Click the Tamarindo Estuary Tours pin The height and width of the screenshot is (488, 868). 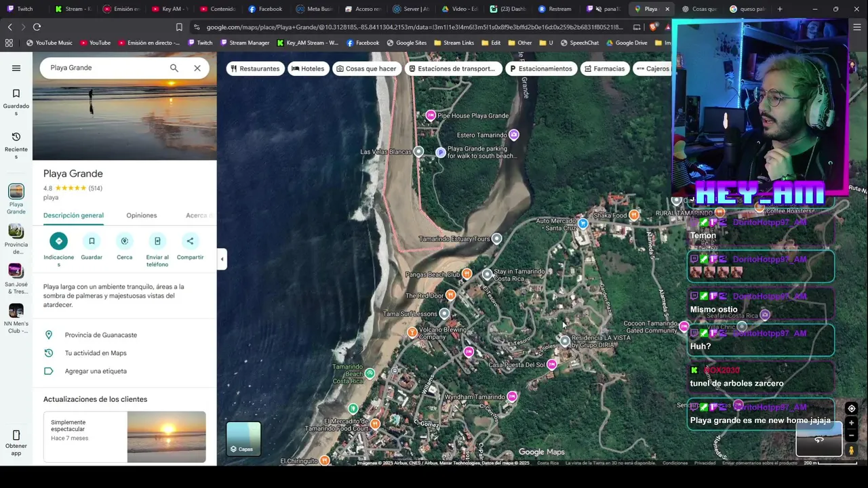497,239
